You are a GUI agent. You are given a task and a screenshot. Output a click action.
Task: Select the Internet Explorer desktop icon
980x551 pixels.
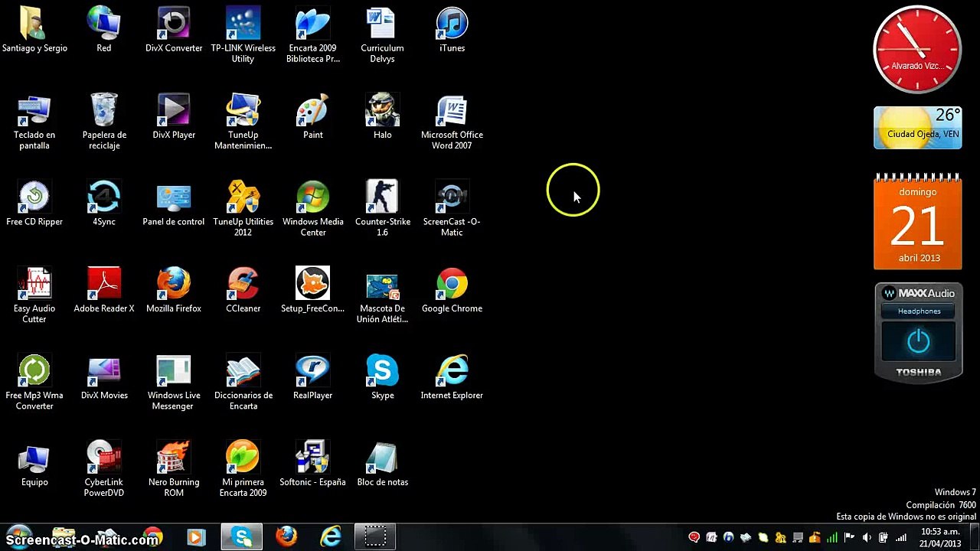pyautogui.click(x=452, y=378)
